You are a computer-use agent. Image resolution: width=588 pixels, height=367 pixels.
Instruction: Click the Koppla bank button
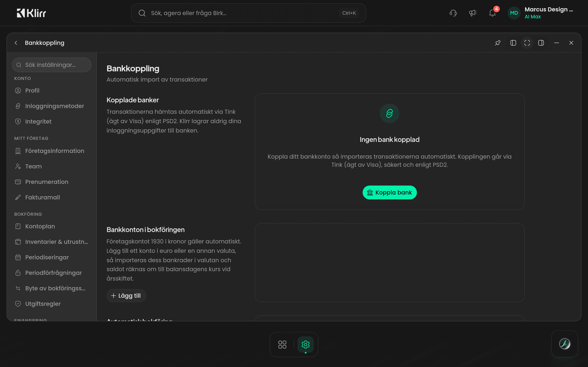tap(390, 192)
